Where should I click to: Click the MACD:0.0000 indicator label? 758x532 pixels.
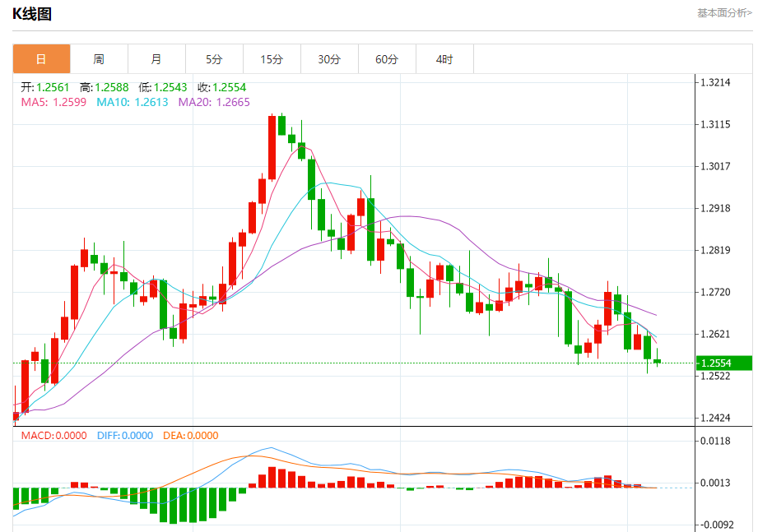click(x=54, y=436)
